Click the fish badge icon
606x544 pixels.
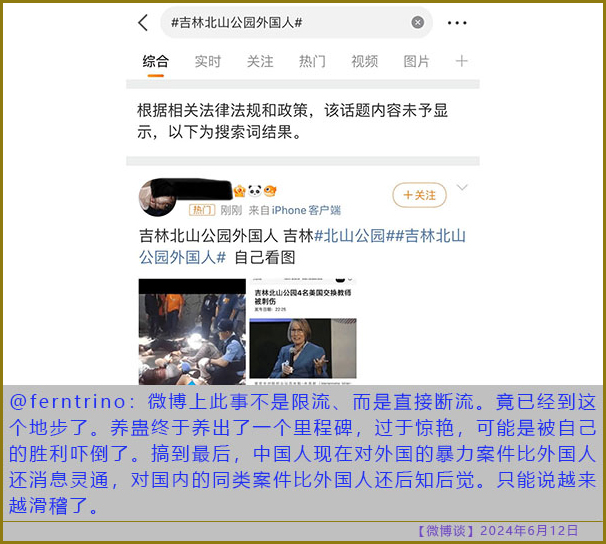[270, 191]
